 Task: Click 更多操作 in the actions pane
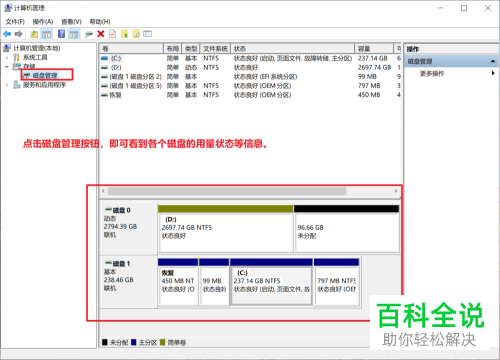(x=432, y=73)
